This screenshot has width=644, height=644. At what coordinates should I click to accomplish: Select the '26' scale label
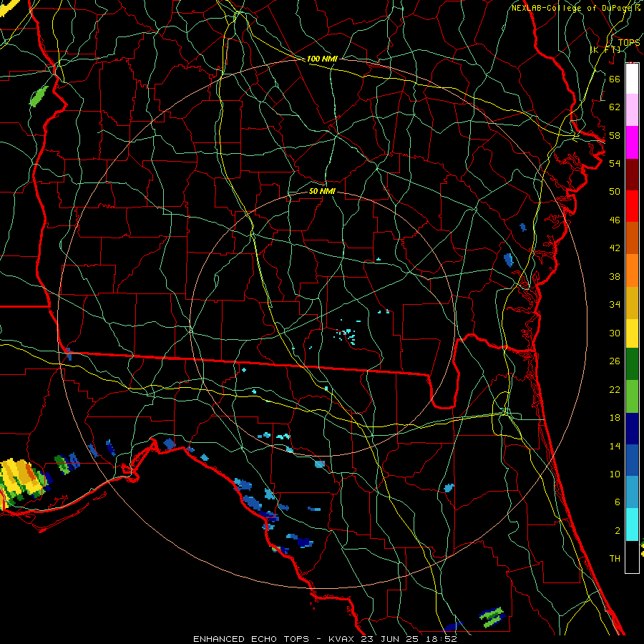coord(615,361)
